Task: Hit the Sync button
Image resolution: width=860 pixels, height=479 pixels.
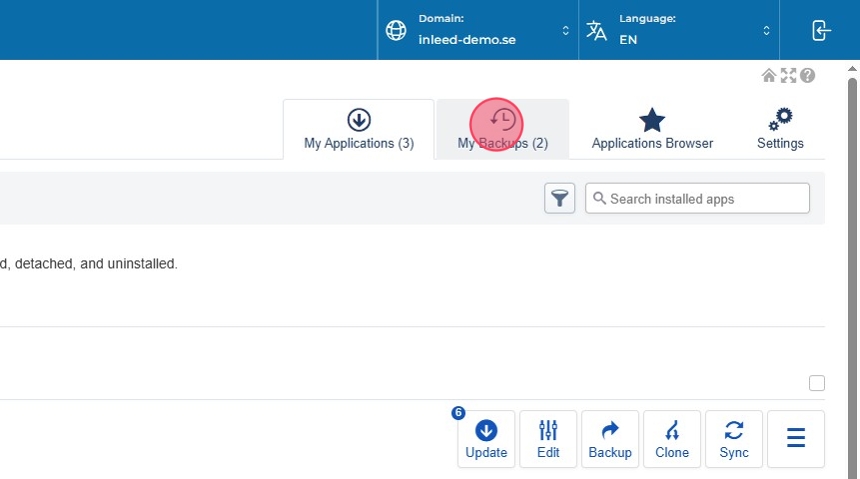Action: pyautogui.click(x=734, y=439)
